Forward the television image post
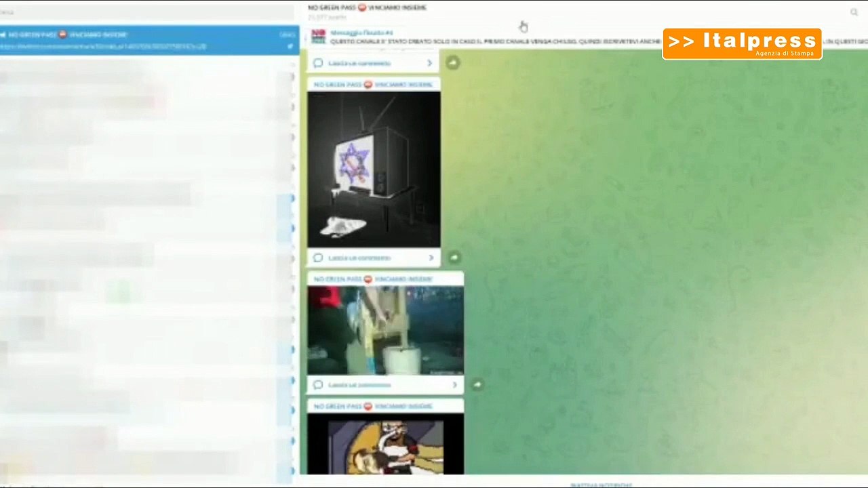868x488 pixels. click(x=454, y=258)
